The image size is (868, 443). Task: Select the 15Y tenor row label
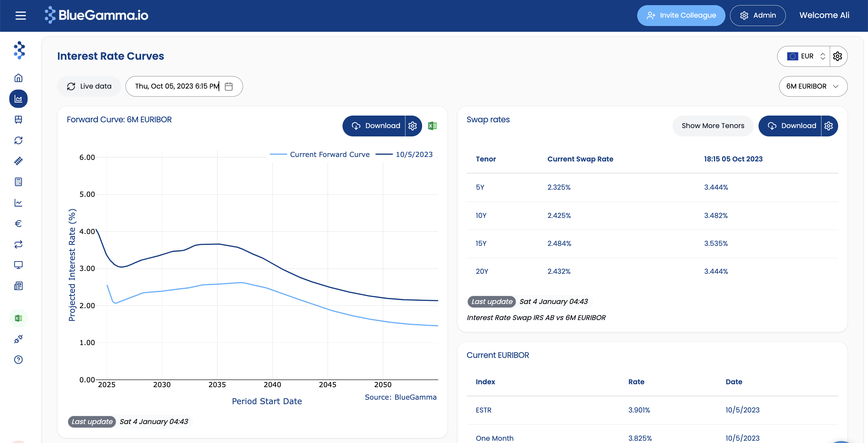(481, 244)
